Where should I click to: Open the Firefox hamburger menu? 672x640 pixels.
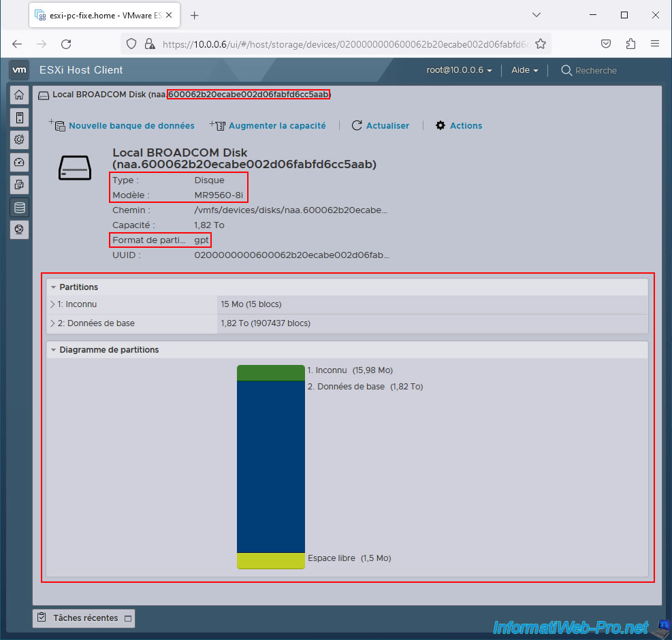(655, 44)
